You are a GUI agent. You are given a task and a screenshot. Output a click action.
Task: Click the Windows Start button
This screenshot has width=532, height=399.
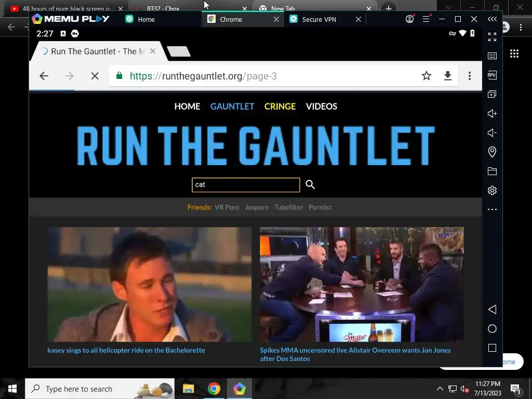pyautogui.click(x=12, y=389)
